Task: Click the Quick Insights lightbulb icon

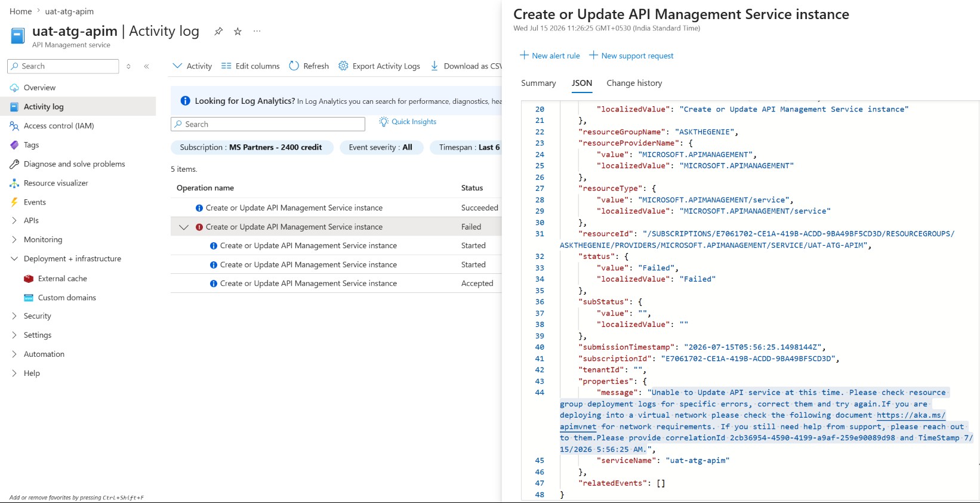Action: 384,122
